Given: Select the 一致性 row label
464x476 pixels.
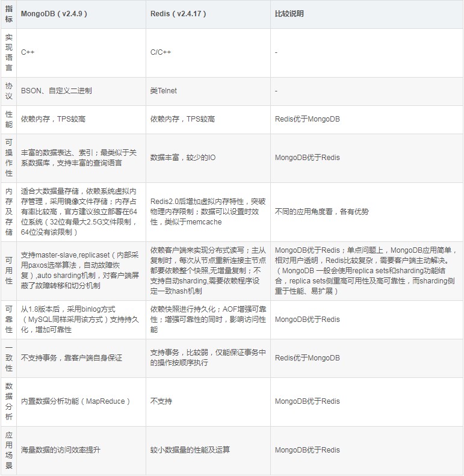Looking at the screenshot, I should [x=9, y=358].
